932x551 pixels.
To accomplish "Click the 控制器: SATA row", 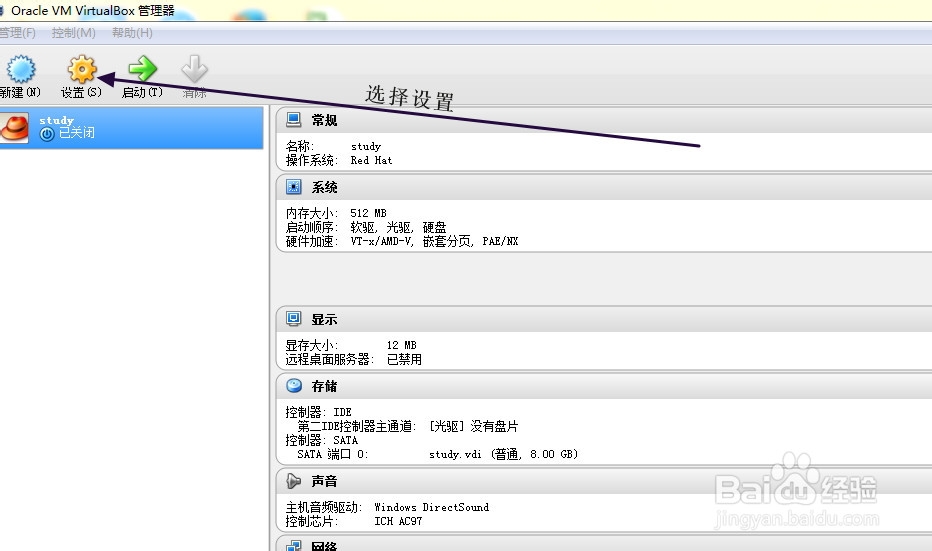I will pyautogui.click(x=322, y=440).
